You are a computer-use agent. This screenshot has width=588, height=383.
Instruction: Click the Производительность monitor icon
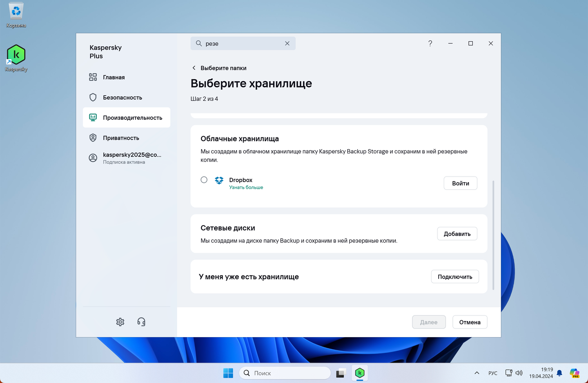(x=93, y=118)
